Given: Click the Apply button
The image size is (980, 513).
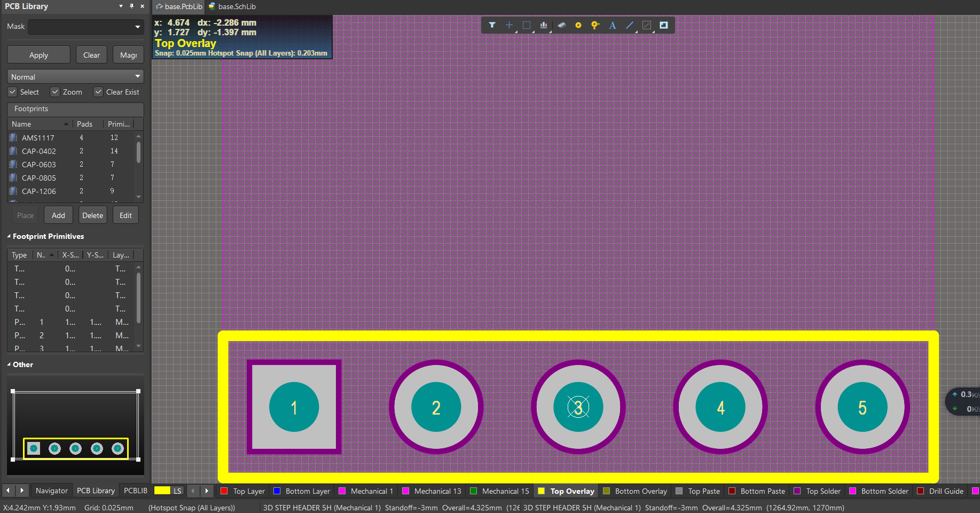Looking at the screenshot, I should pos(38,55).
